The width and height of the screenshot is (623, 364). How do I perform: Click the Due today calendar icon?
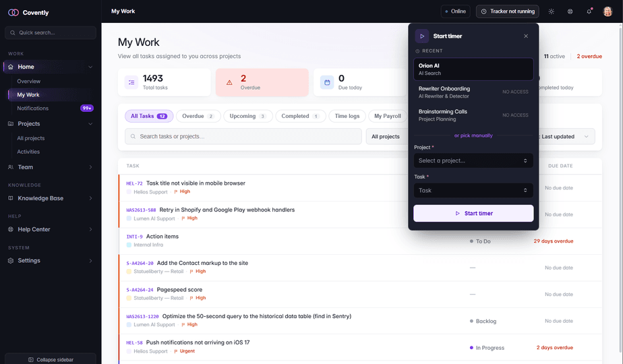pos(327,82)
